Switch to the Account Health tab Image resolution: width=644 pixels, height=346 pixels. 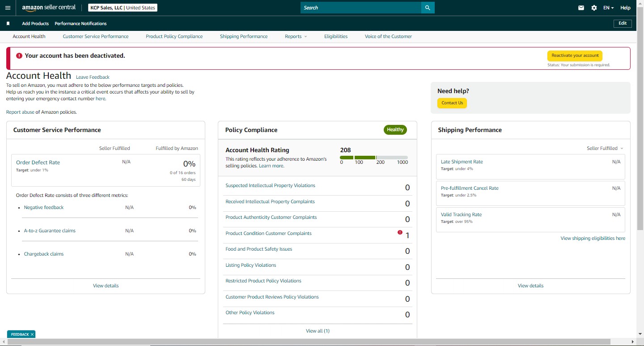tap(29, 36)
